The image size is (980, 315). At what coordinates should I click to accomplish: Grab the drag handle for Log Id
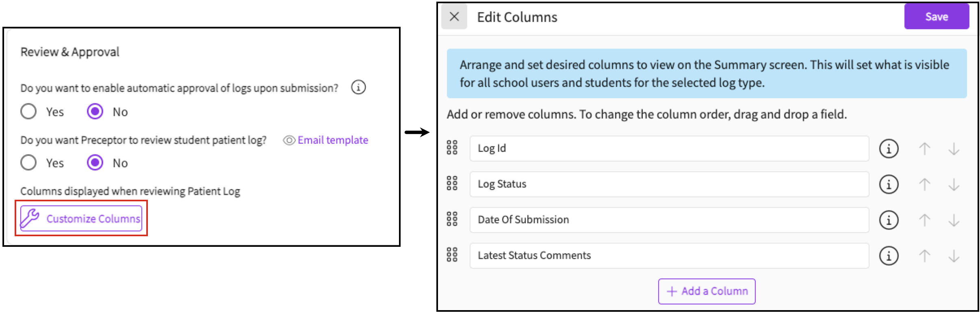pyautogui.click(x=452, y=148)
